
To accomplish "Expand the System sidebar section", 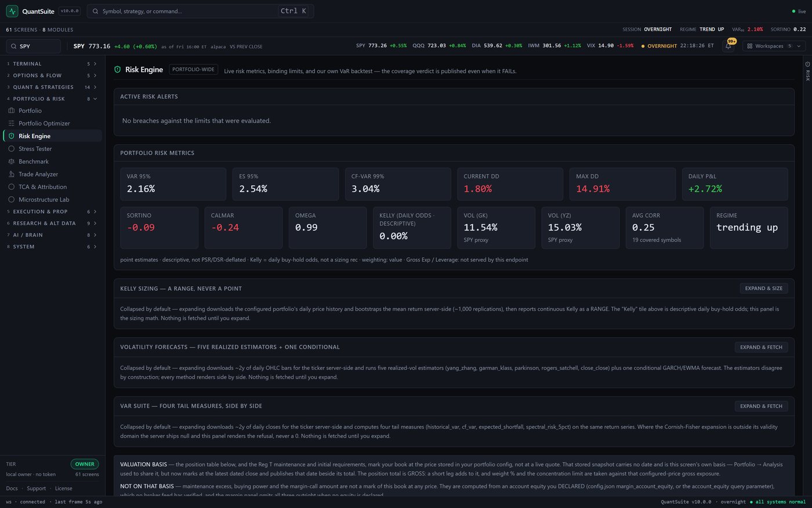I will [52, 247].
